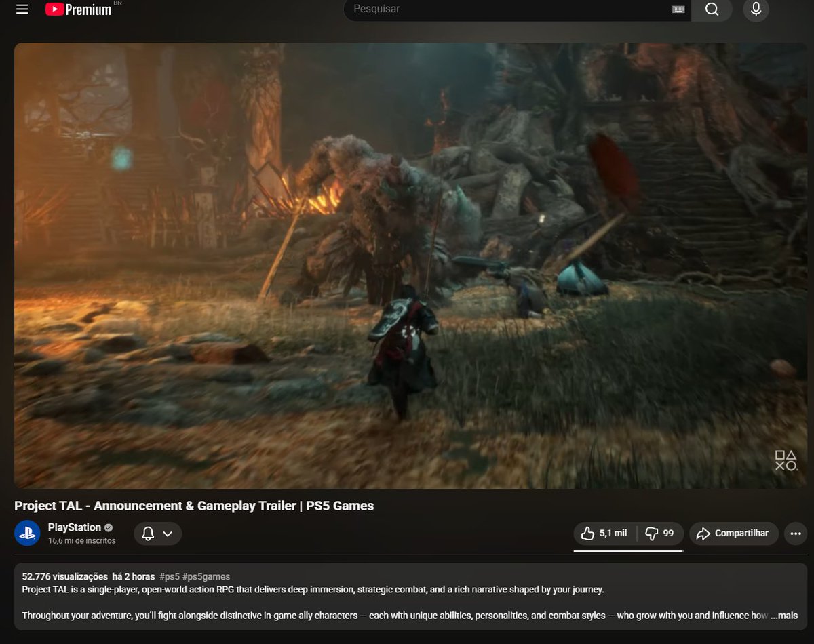Open notification bell dropdown for PlayStation
This screenshot has width=814, height=644.
click(x=157, y=534)
